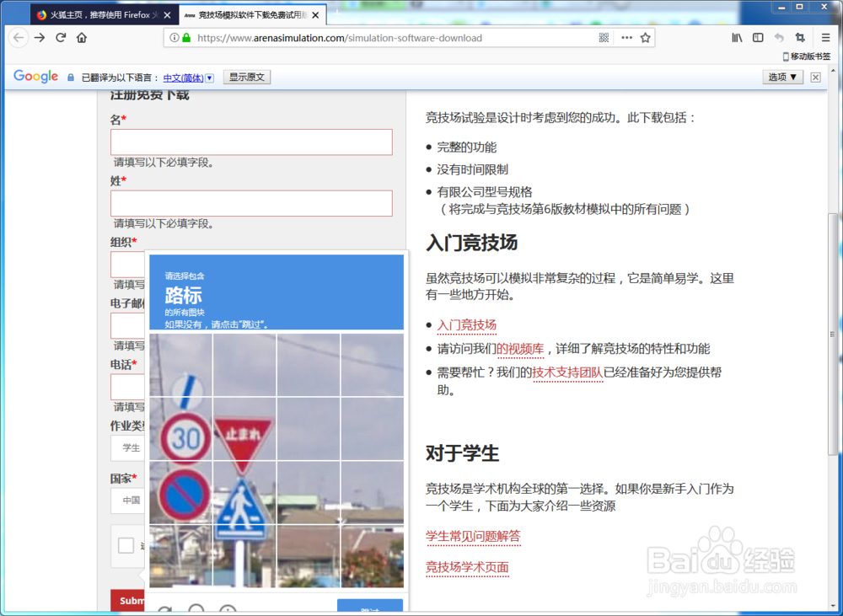
Task: Click the red Submit button
Action: 128,601
